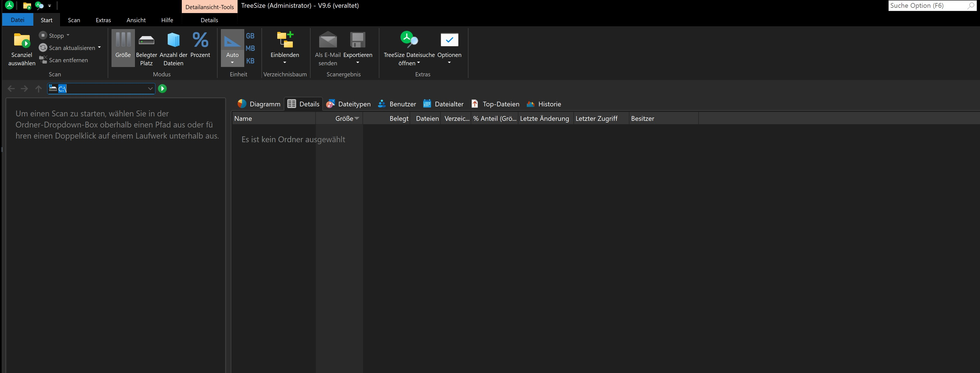Sort by Belegt column header
Screen dimensions: 980x373
coord(386,118)
